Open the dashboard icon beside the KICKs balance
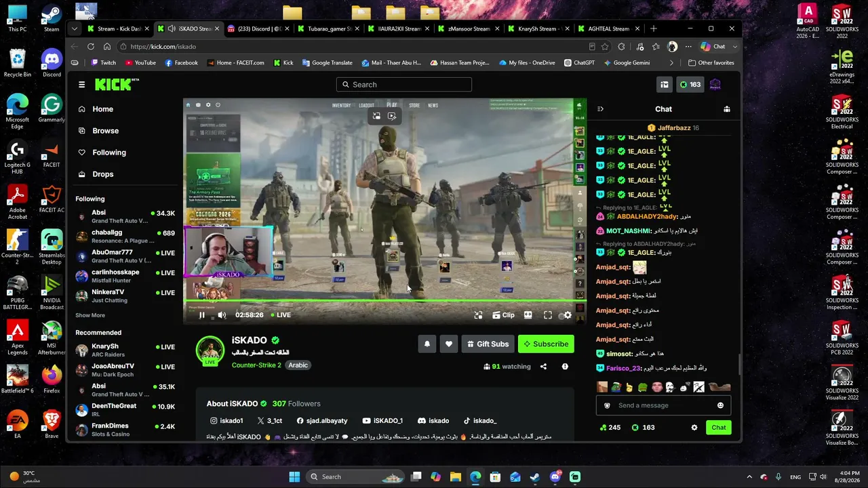868x488 pixels. [665, 85]
